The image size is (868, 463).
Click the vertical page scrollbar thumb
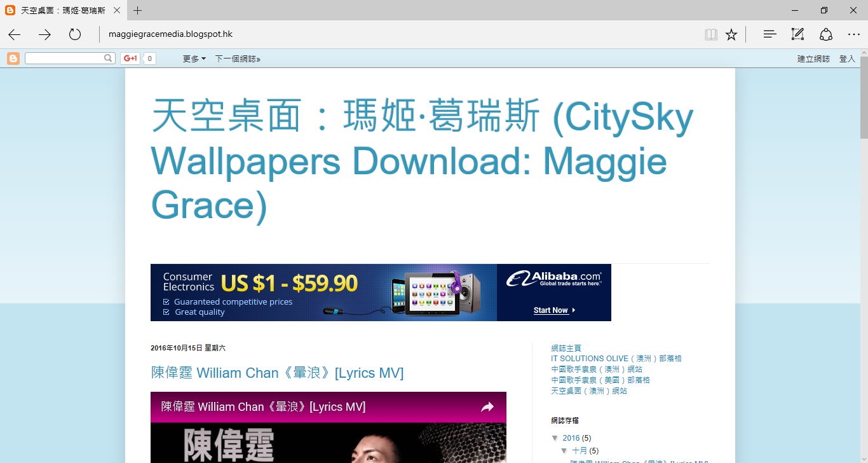pyautogui.click(x=864, y=97)
